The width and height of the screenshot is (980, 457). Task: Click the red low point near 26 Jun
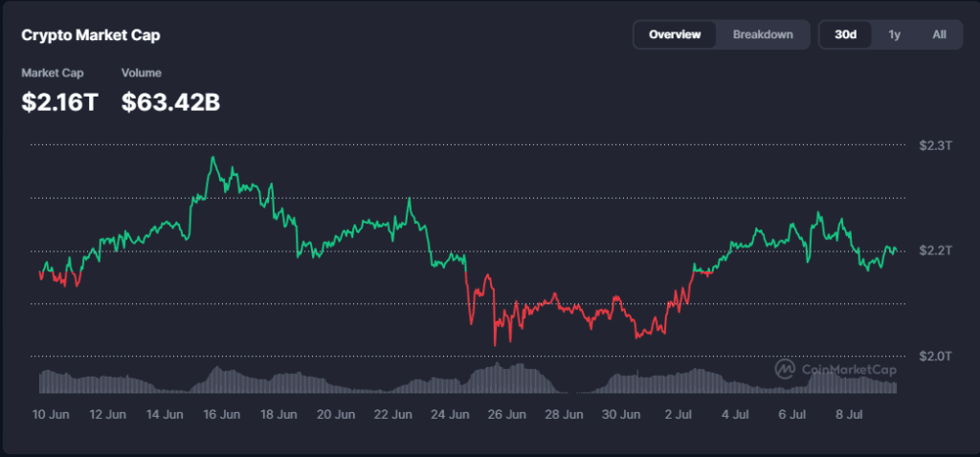coord(495,344)
